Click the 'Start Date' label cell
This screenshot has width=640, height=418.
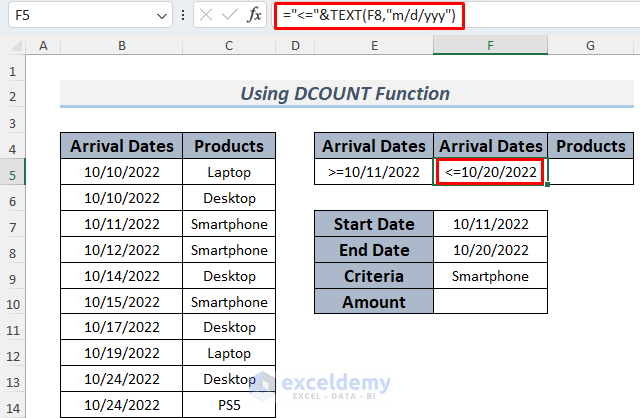pos(374,224)
